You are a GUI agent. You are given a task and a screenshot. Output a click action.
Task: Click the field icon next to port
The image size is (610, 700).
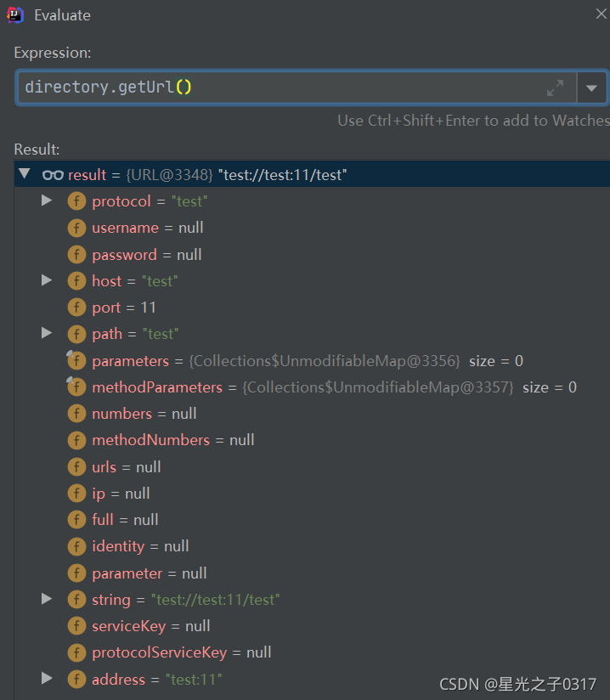click(76, 308)
